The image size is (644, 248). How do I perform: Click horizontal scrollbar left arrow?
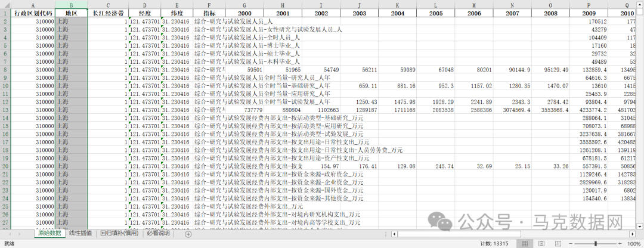coord(394,234)
